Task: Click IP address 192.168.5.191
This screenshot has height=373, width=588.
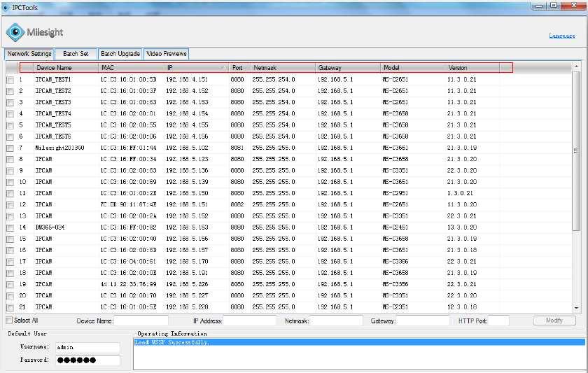Action: coord(187,272)
